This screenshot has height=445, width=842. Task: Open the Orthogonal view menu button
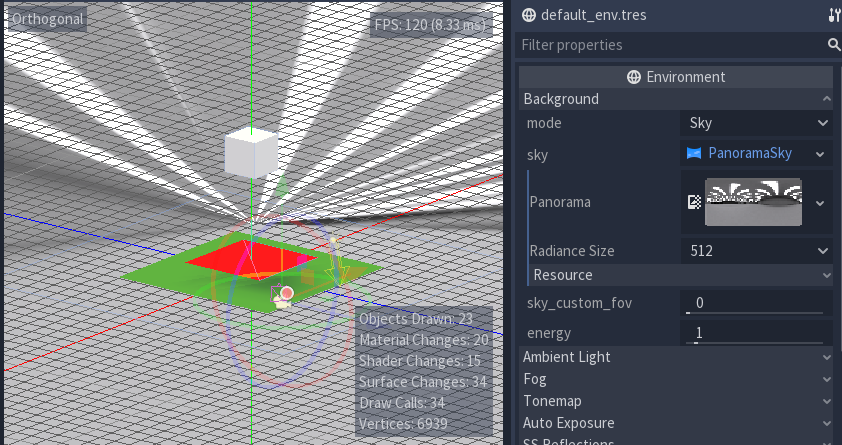click(x=47, y=19)
